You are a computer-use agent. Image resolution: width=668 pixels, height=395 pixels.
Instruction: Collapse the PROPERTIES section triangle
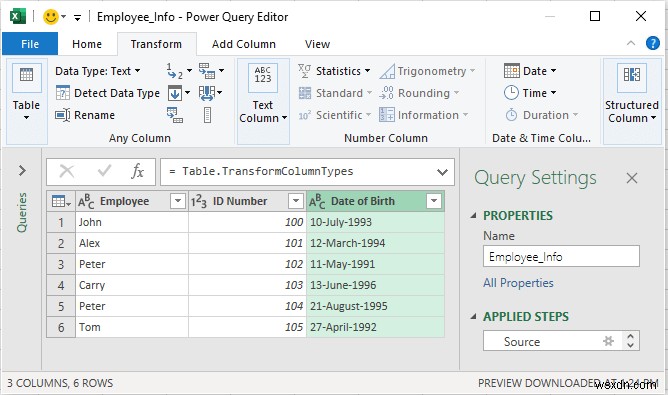[x=473, y=216]
